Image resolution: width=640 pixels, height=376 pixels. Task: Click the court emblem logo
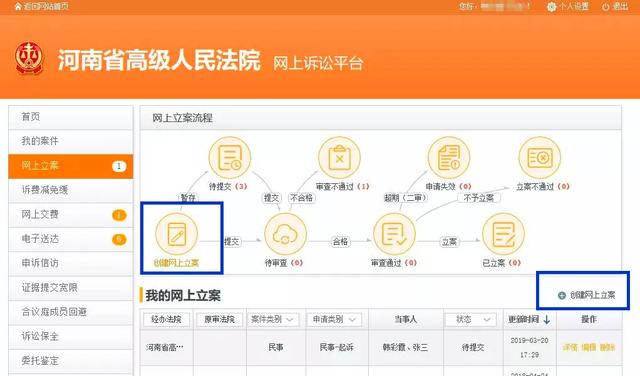click(x=29, y=58)
